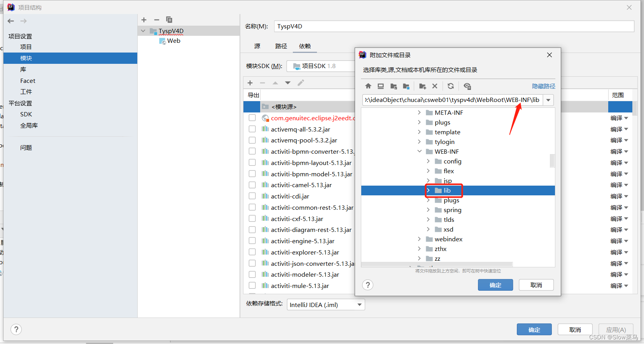This screenshot has height=344, width=644.
Task: Click 取消 in project structure window
Action: click(575, 330)
